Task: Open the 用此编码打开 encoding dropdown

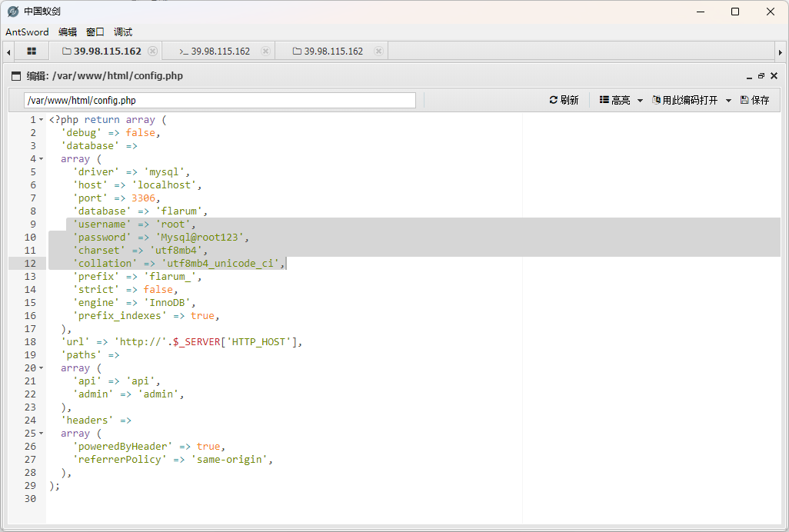Action: pyautogui.click(x=691, y=100)
